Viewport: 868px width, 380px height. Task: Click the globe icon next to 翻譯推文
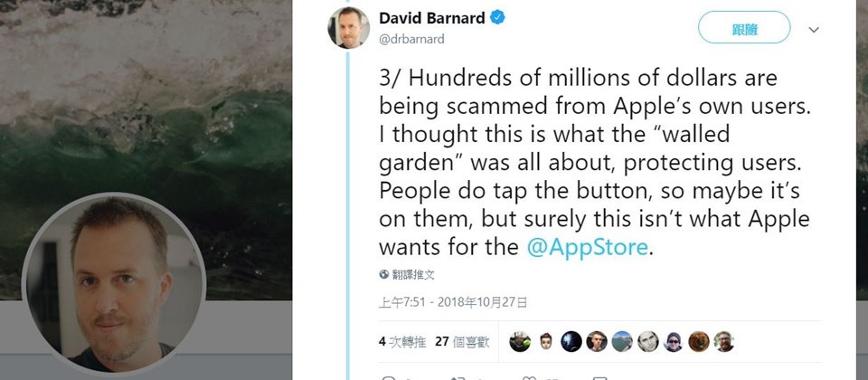384,274
